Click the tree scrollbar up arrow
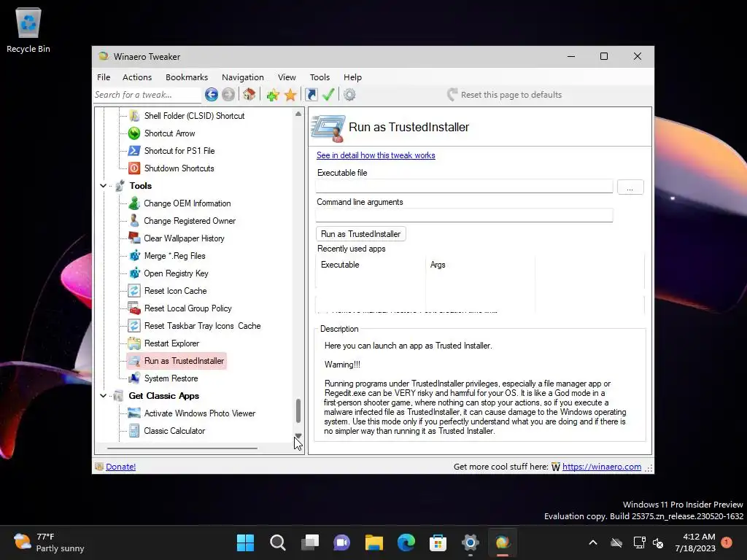The width and height of the screenshot is (747, 560). click(x=298, y=114)
